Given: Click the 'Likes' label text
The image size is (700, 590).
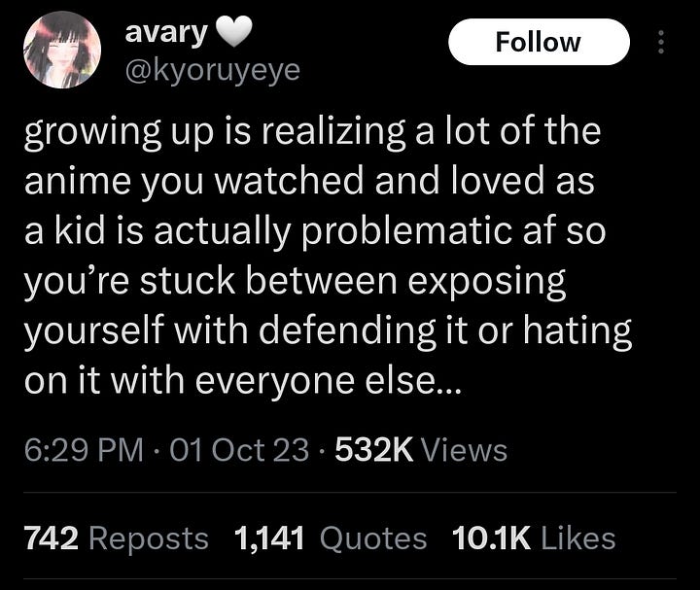Looking at the screenshot, I should (578, 538).
